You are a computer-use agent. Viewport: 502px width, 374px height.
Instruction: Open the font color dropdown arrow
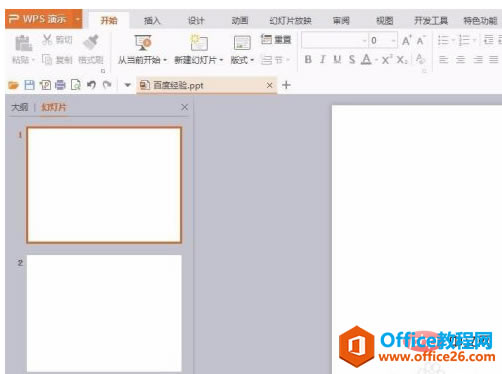[376, 60]
